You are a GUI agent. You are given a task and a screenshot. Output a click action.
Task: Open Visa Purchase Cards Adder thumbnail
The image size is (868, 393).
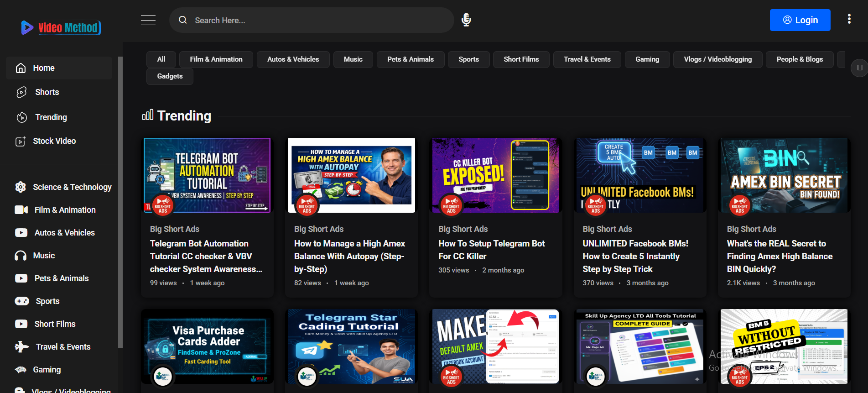[207, 346]
